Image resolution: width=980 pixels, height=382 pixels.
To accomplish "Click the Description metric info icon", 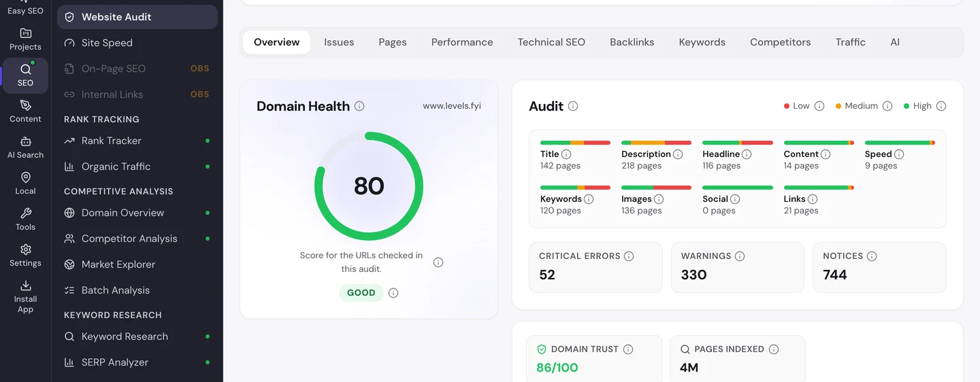I will [x=678, y=154].
